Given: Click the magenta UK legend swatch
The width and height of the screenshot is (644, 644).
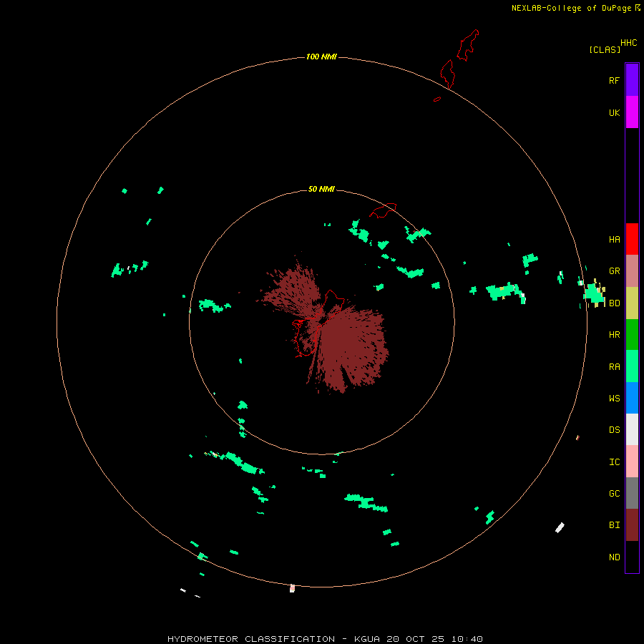Looking at the screenshot, I should click(x=632, y=112).
